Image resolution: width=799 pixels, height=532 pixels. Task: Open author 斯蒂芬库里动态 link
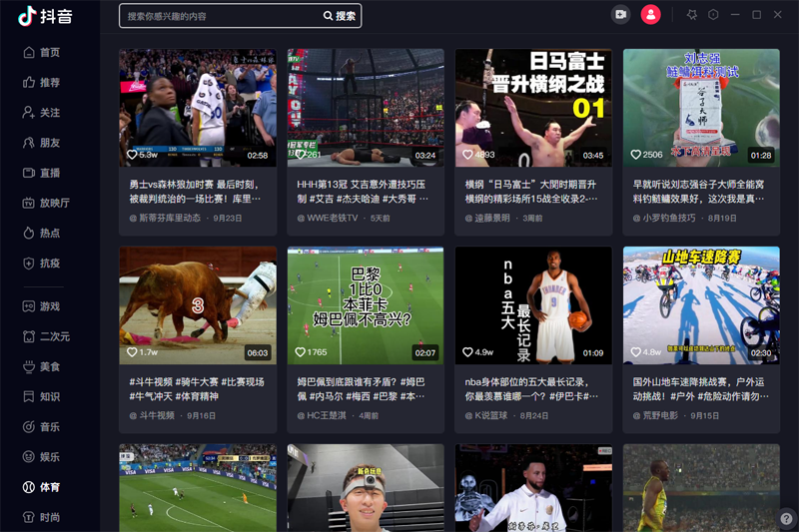point(165,218)
